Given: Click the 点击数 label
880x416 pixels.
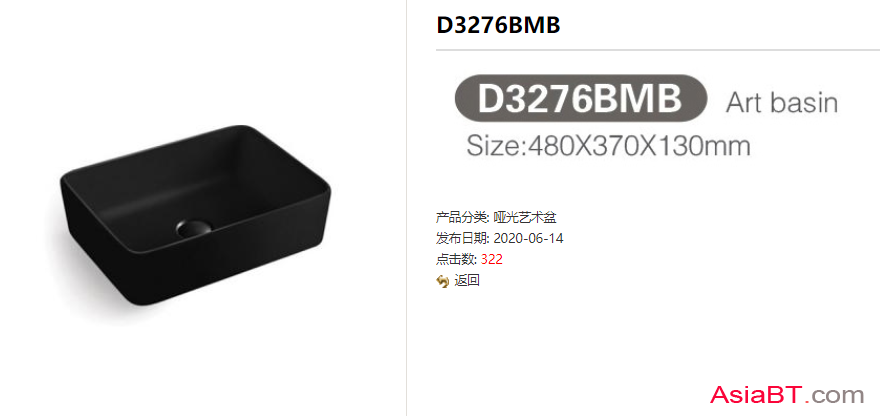Looking at the screenshot, I should click(x=456, y=260).
